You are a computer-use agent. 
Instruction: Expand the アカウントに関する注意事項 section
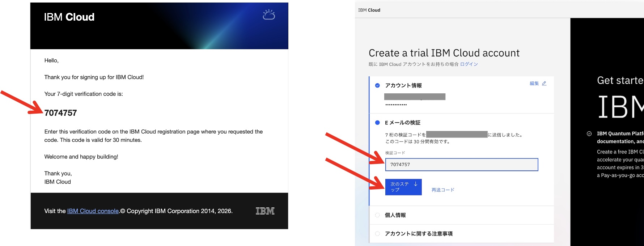click(x=462, y=234)
